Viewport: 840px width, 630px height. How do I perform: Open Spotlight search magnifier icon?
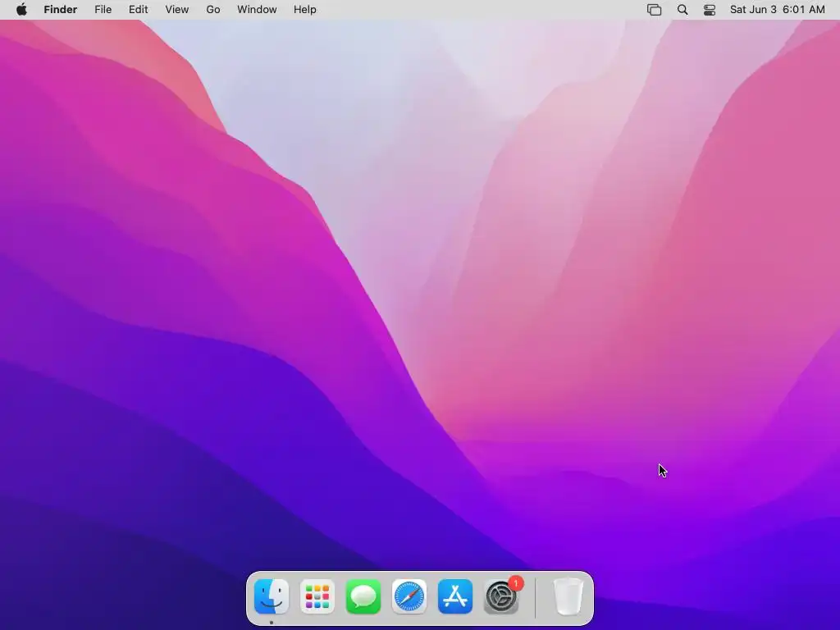682,10
